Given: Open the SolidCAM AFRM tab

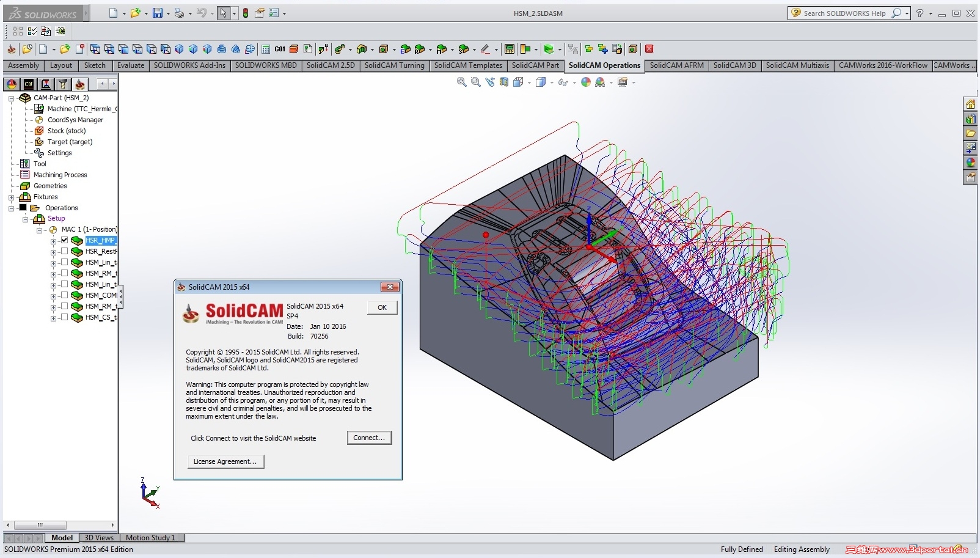Looking at the screenshot, I should 676,65.
